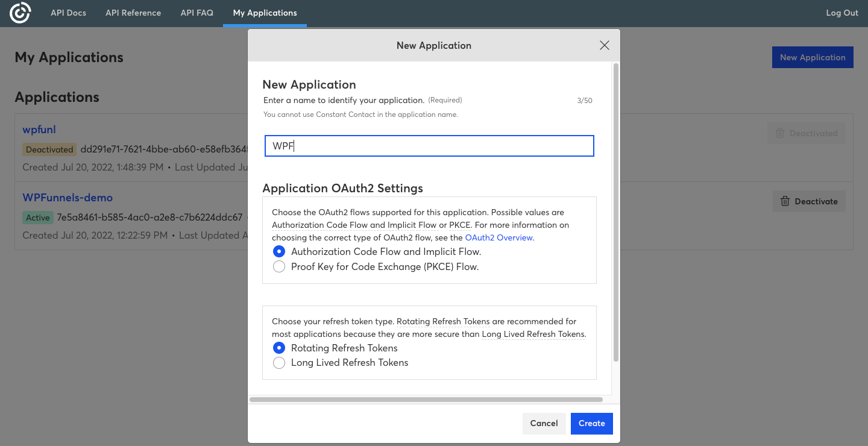Click Log Out in header
The image size is (868, 446).
(842, 13)
